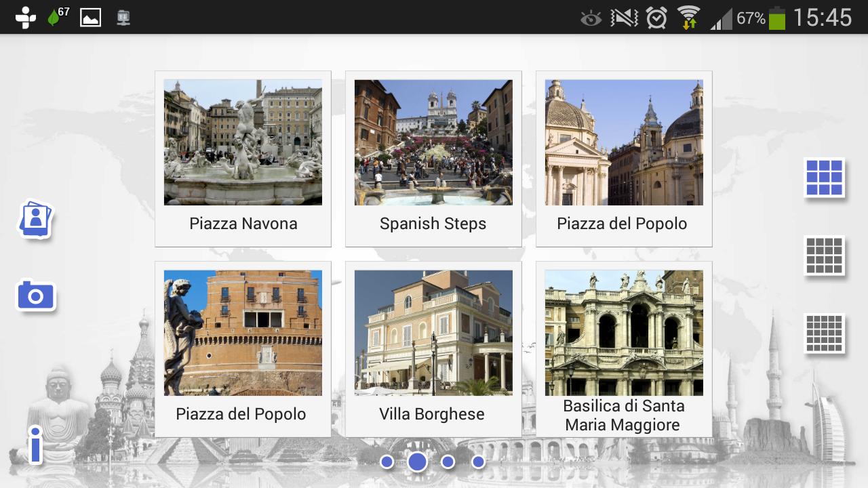The image size is (868, 488).
Task: Tap the smart stay eye status icon
Action: pyautogui.click(x=591, y=18)
